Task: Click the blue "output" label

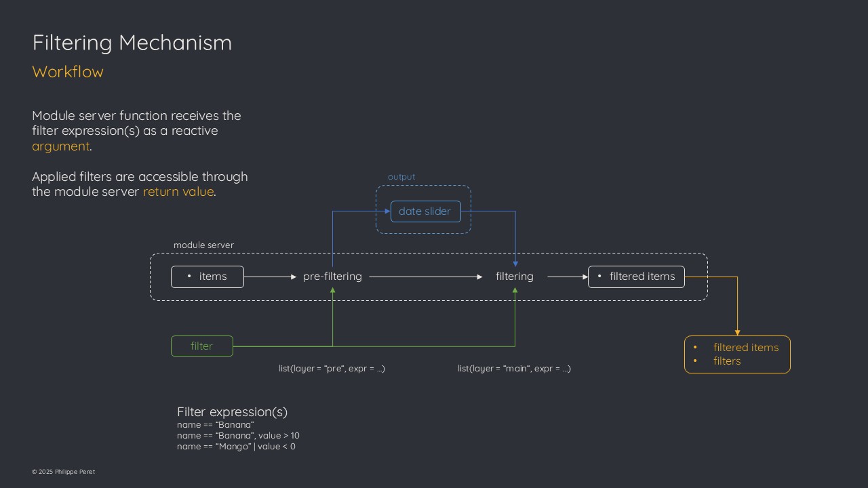Action: point(401,177)
